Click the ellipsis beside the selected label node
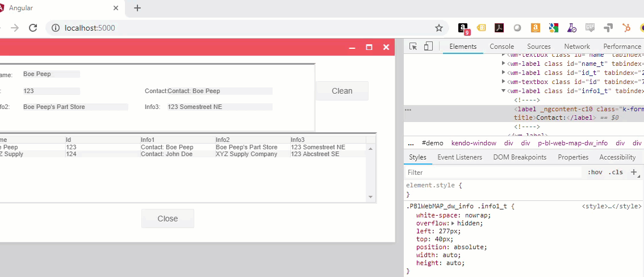Image resolution: width=644 pixels, height=277 pixels. point(408,110)
